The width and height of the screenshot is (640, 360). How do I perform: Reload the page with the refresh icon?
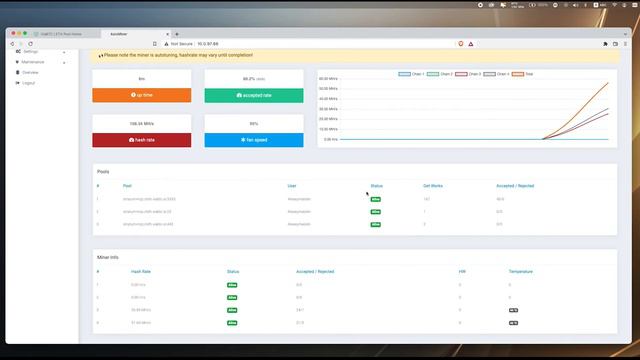(x=31, y=44)
